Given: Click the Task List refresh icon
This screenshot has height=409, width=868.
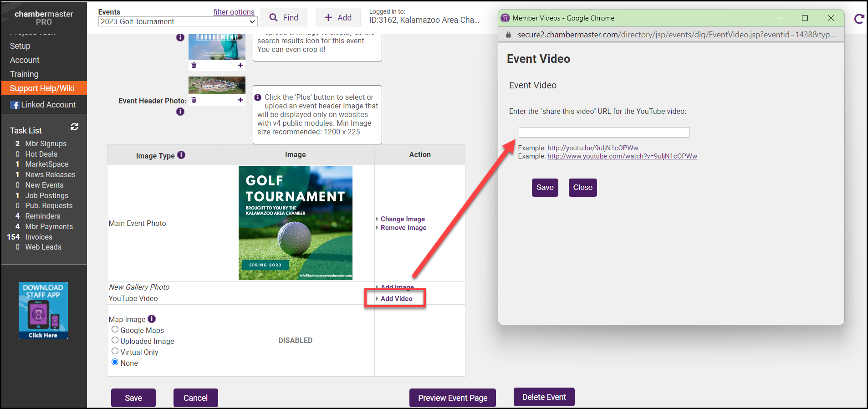Looking at the screenshot, I should coord(74,127).
